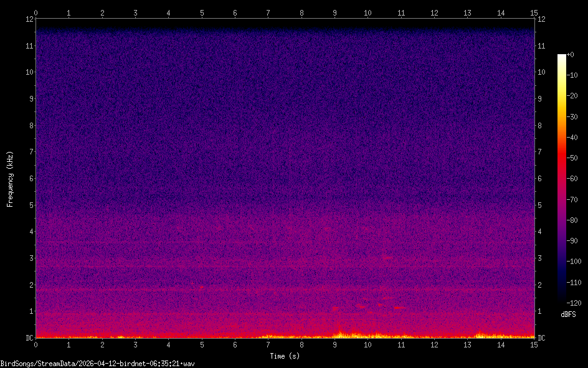
Task: Select the 1 kHz label on left axis
Action: coord(29,311)
